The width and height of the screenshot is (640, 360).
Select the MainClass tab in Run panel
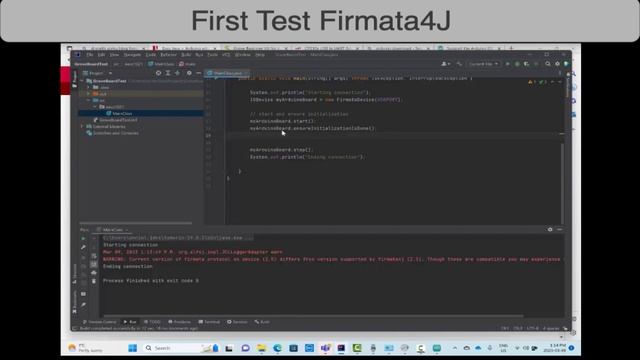click(x=112, y=230)
